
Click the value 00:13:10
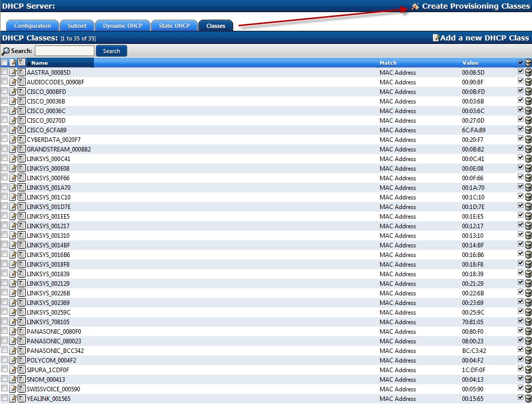472,236
